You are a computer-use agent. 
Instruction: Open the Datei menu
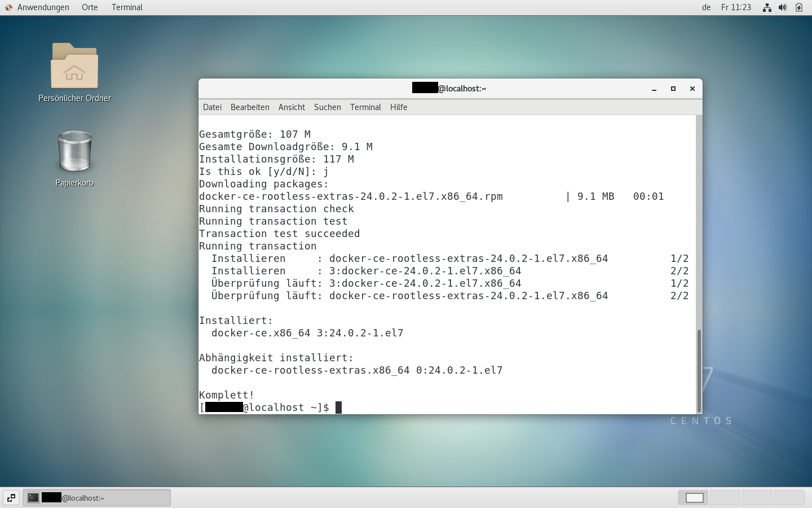point(212,107)
